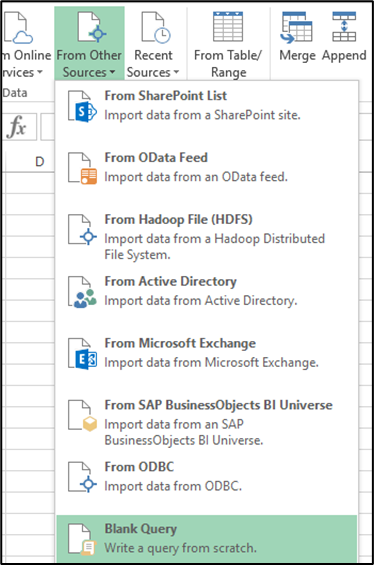Viewport: 374px width, 565px height.
Task: Click 'Import data from Microsoft Exchange.'
Action: [212, 362]
